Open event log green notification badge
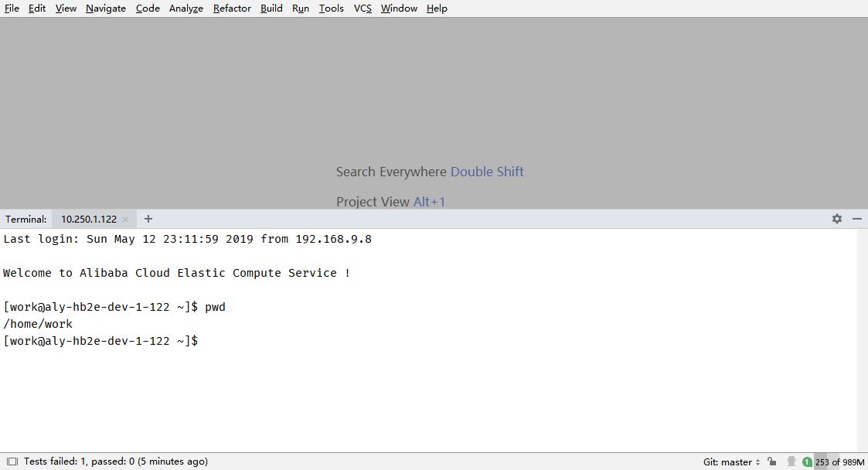868x470 pixels. 807,461
